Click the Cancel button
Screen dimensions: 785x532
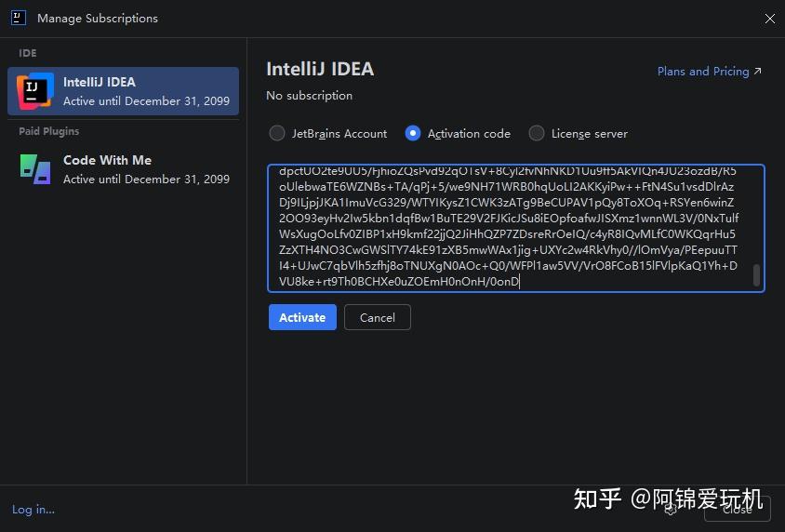pos(378,317)
